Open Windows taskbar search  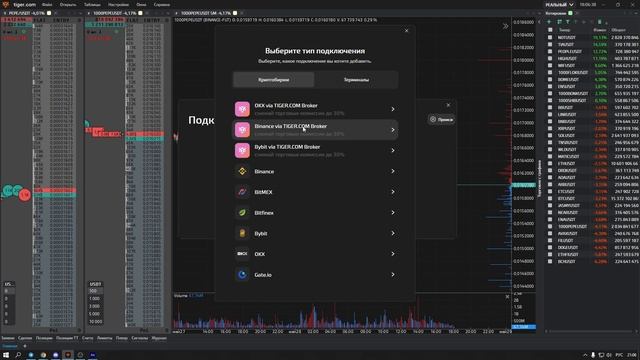tap(18, 355)
